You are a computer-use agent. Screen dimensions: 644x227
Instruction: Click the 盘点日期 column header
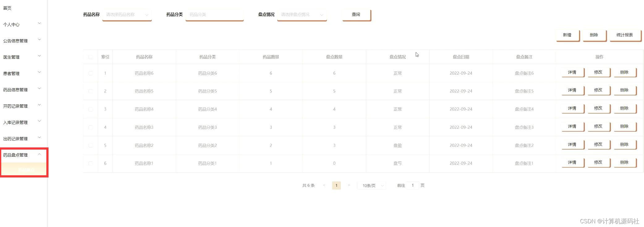pos(461,57)
